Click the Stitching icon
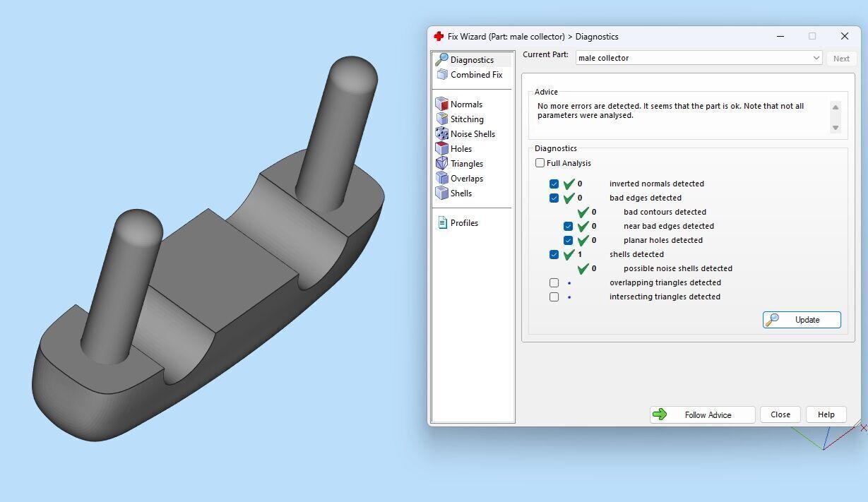The height and width of the screenshot is (502, 868). [x=442, y=119]
